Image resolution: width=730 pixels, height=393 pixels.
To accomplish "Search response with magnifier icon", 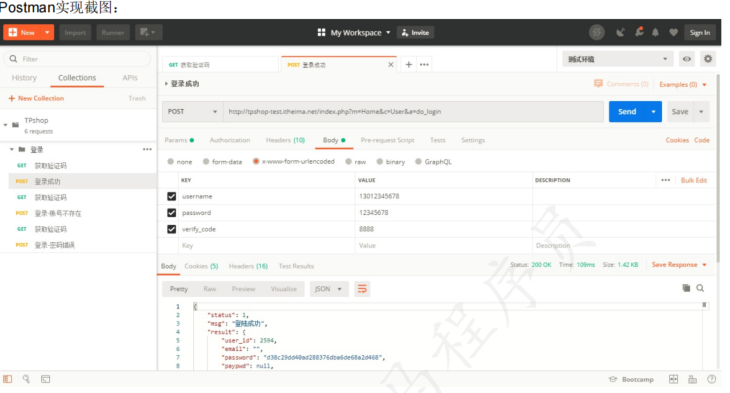I will 700,288.
